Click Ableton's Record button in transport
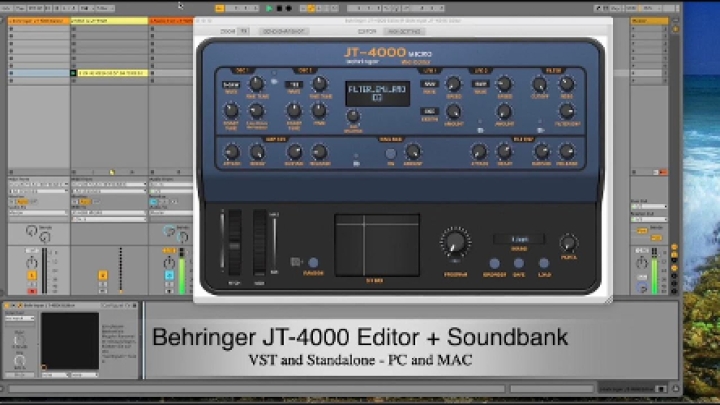This screenshot has width=720, height=405. [289, 8]
